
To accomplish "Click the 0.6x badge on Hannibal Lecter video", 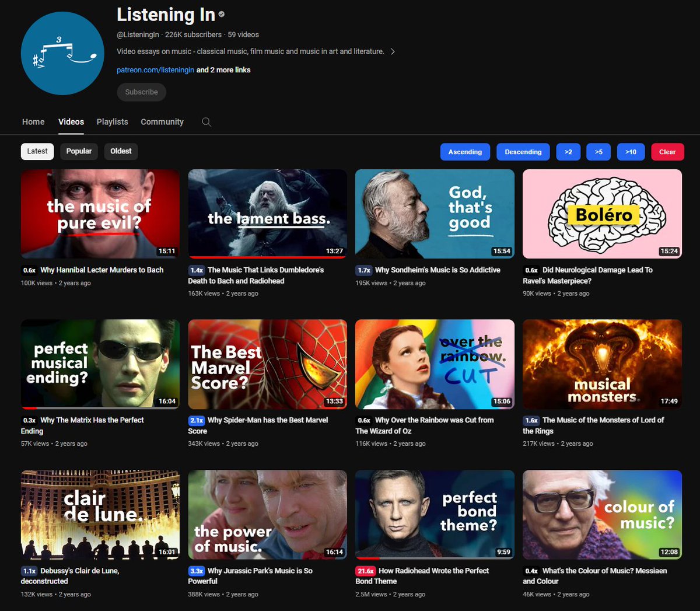I will pos(29,270).
